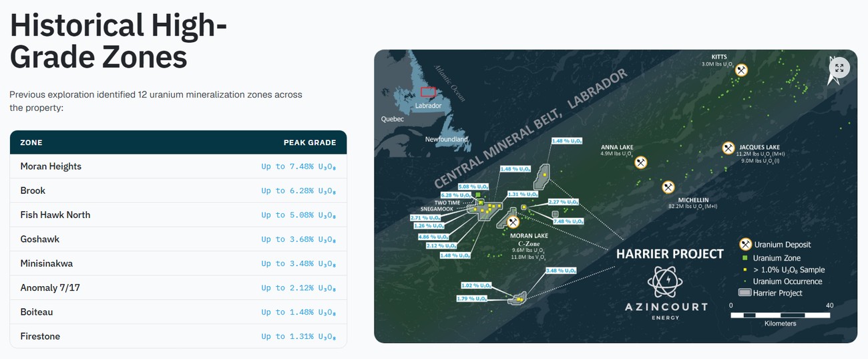This screenshot has height=359, width=868.
Task: Click the Uranium Occurrence legend entry
Action: pyautogui.click(x=787, y=281)
